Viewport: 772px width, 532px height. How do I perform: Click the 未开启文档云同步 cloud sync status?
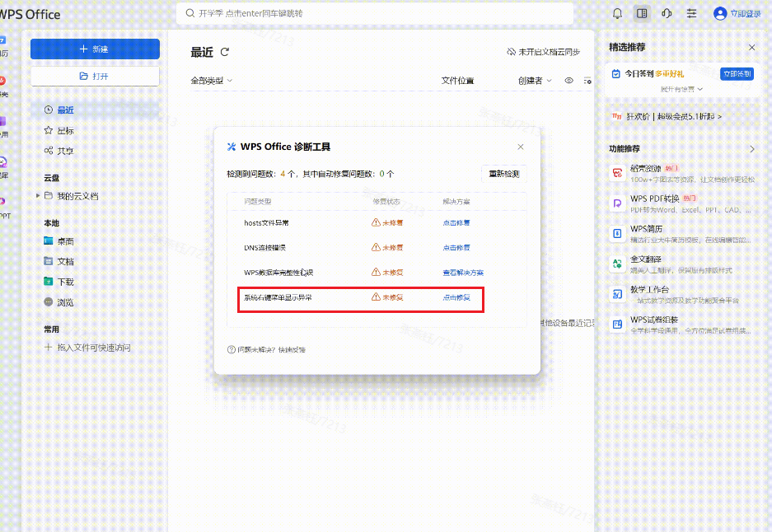(x=543, y=52)
